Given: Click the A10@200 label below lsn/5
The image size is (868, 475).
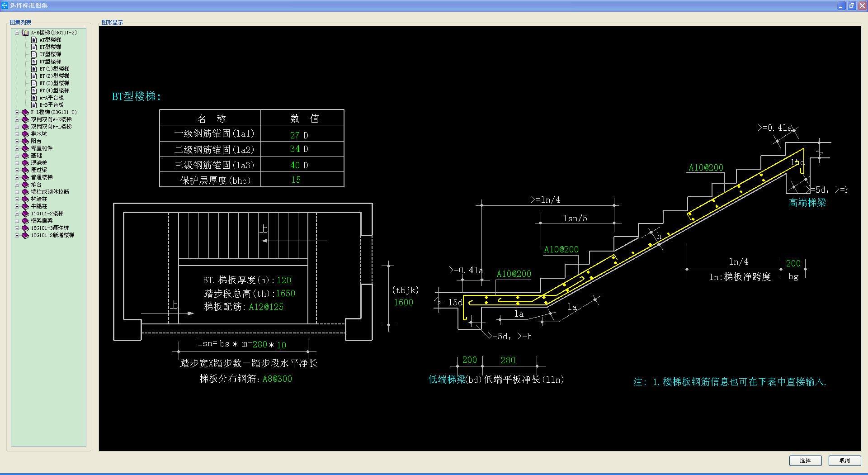Looking at the screenshot, I should [x=561, y=249].
